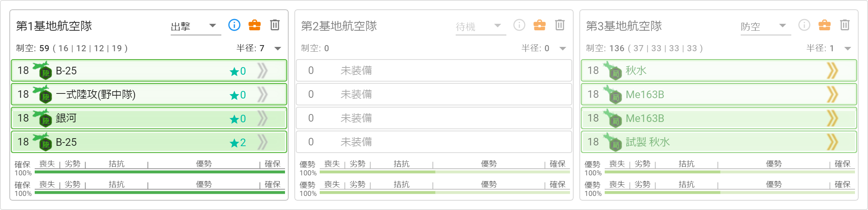
Task: Click orange briefcase icon in 第2基地航空隊
Action: coord(540,25)
